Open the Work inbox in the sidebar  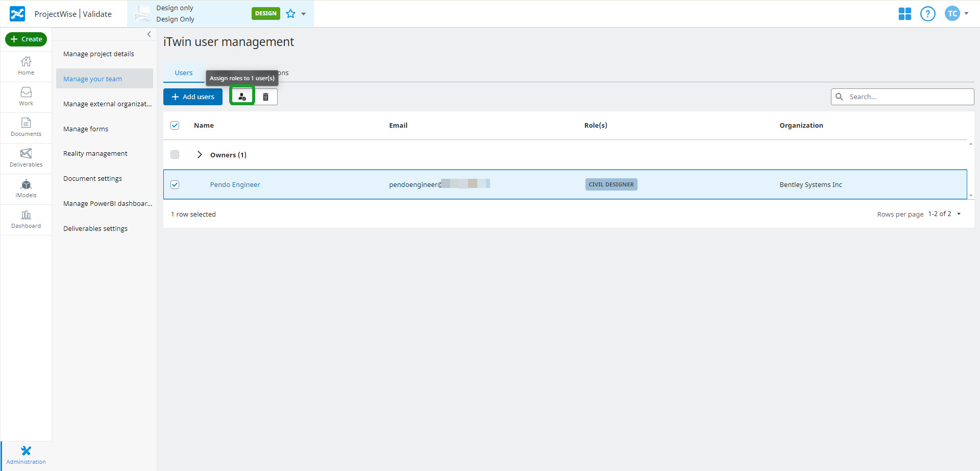click(x=26, y=97)
